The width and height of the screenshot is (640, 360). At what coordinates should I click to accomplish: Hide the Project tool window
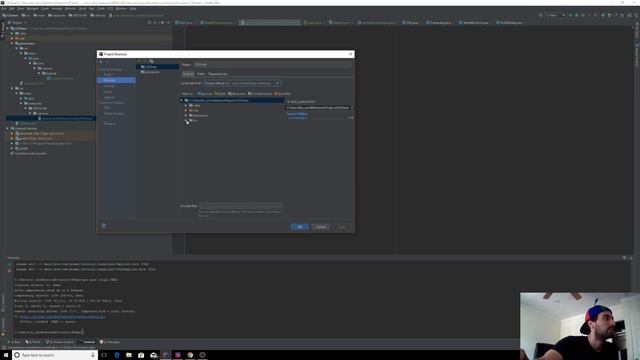[x=168, y=22]
